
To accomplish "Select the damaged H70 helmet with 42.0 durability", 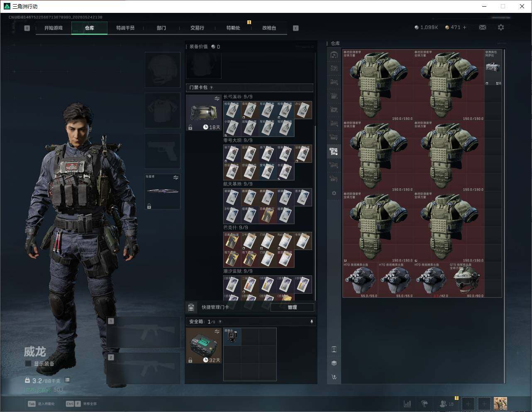I will pyautogui.click(x=431, y=280).
